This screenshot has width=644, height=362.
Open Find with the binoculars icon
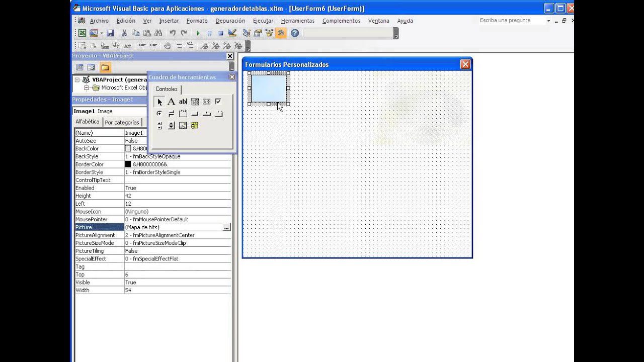point(158,33)
